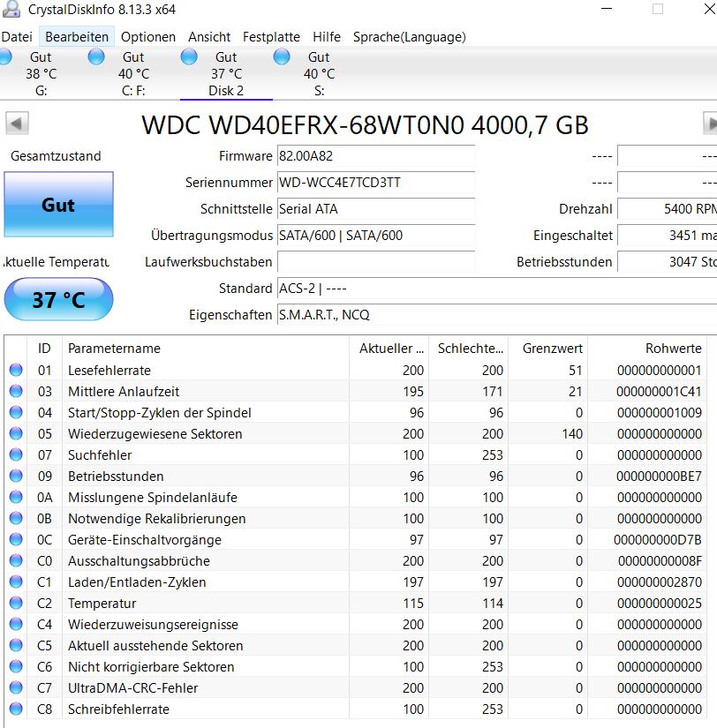Screen dimensions: 717x728
Task: Click the Firmware field 82.00A82
Action: [x=376, y=156]
